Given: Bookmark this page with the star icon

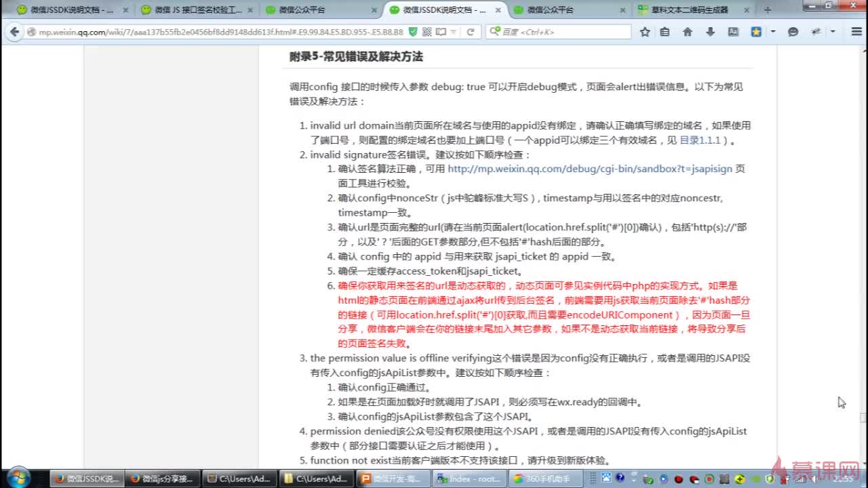Looking at the screenshot, I should pyautogui.click(x=645, y=32).
